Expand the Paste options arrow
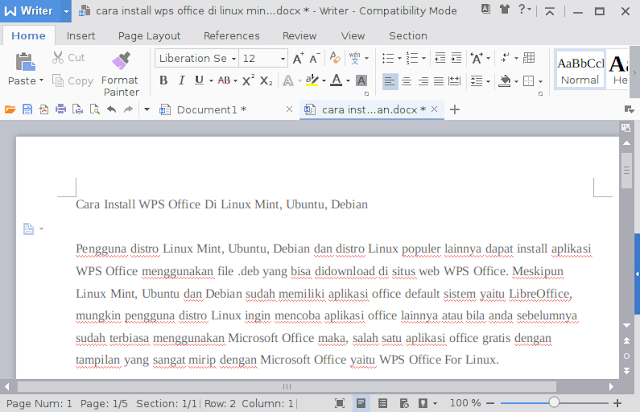The width and height of the screenshot is (640, 412). coord(41,80)
